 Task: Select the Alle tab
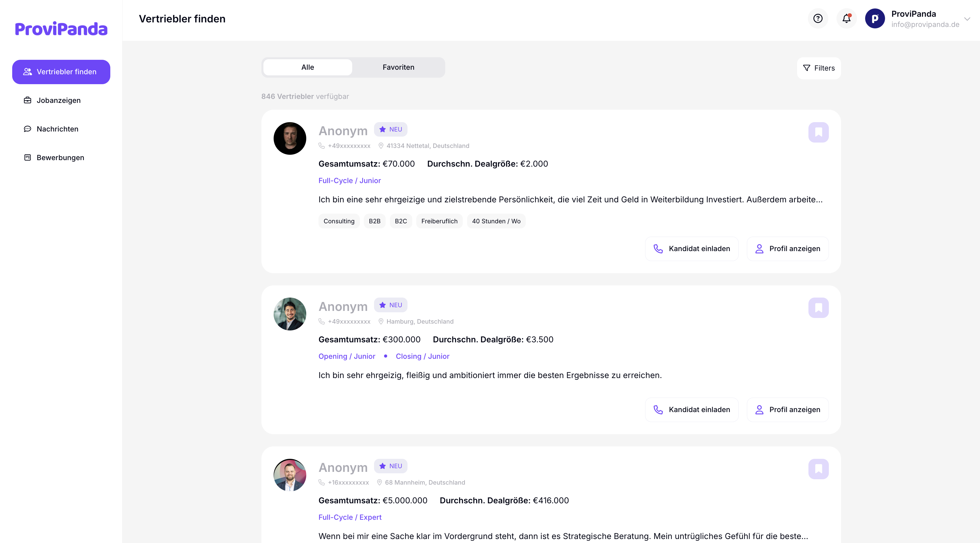coord(307,67)
